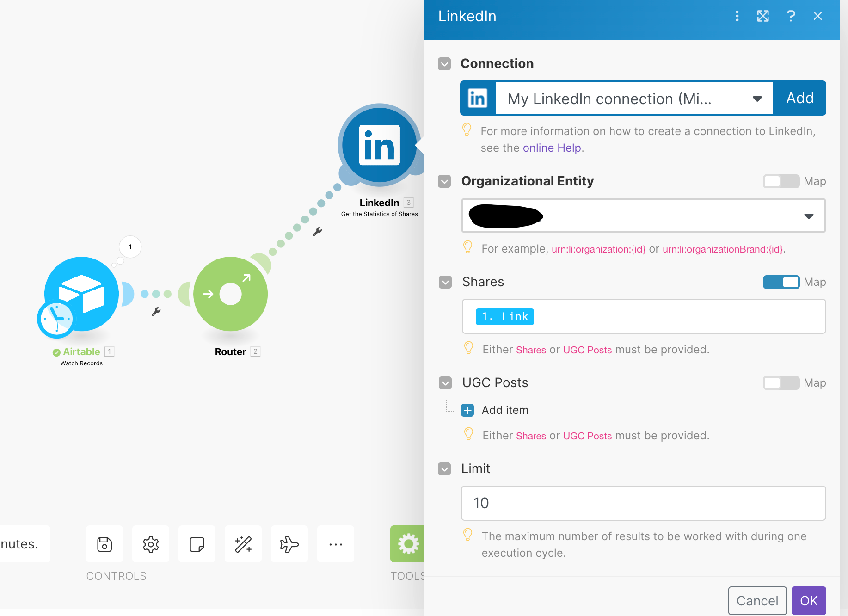Open the LinkedIn connection dropdown
The height and width of the screenshot is (616, 848).
pyautogui.click(x=634, y=98)
